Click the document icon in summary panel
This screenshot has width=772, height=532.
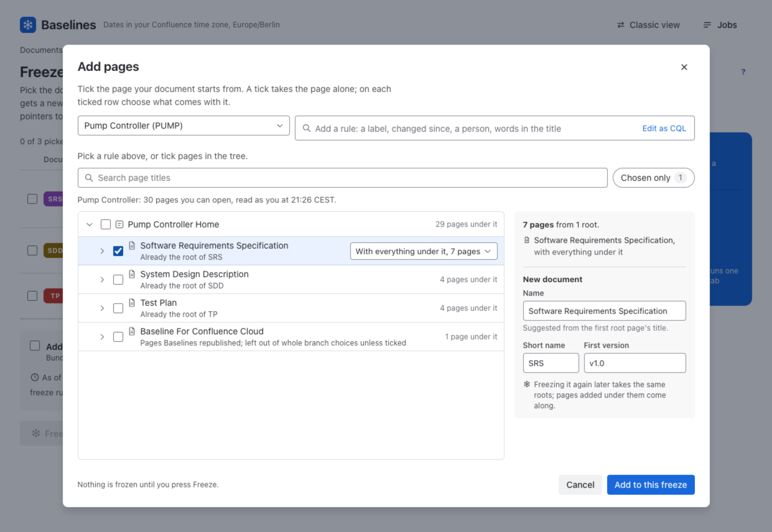527,240
